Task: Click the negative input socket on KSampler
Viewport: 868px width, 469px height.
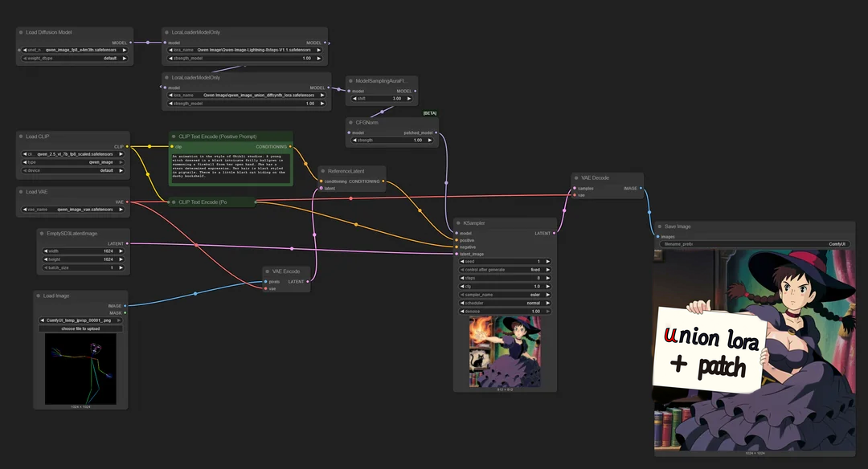Action: [457, 247]
